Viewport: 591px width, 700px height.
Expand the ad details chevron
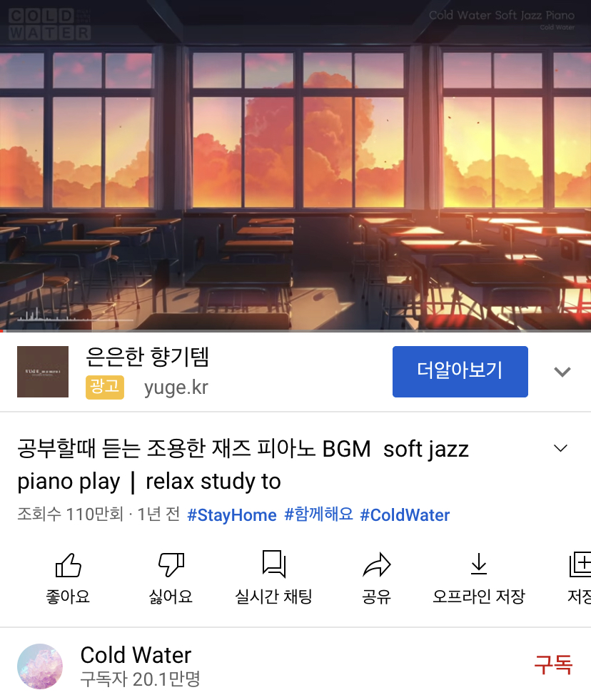tap(562, 372)
